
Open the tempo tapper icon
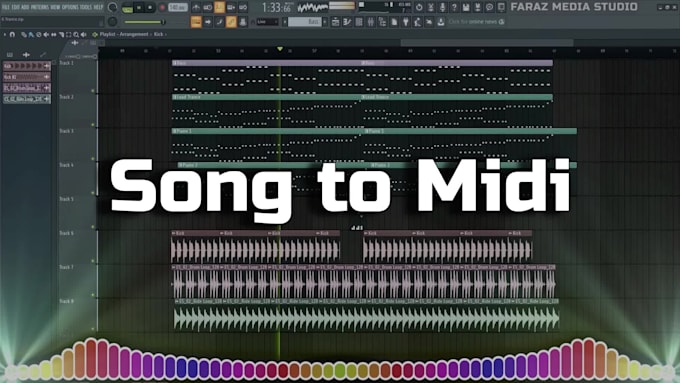[417, 22]
